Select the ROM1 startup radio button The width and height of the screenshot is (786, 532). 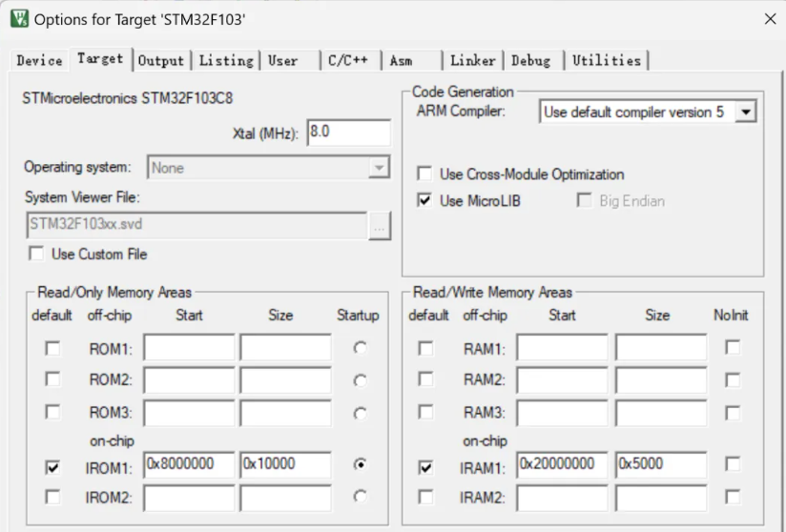(360, 348)
